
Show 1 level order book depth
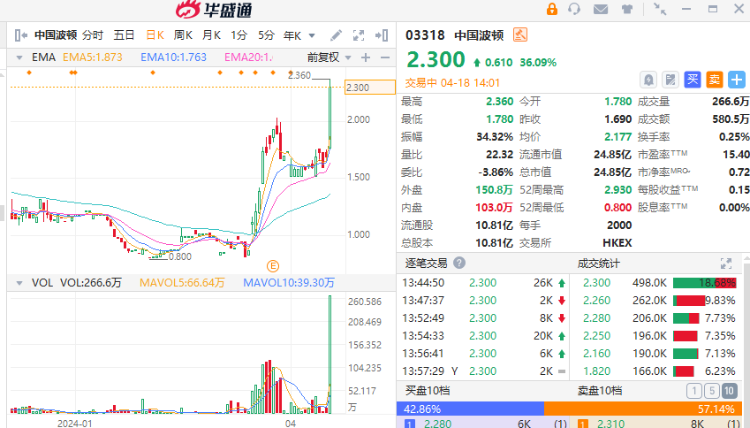[x=694, y=391]
